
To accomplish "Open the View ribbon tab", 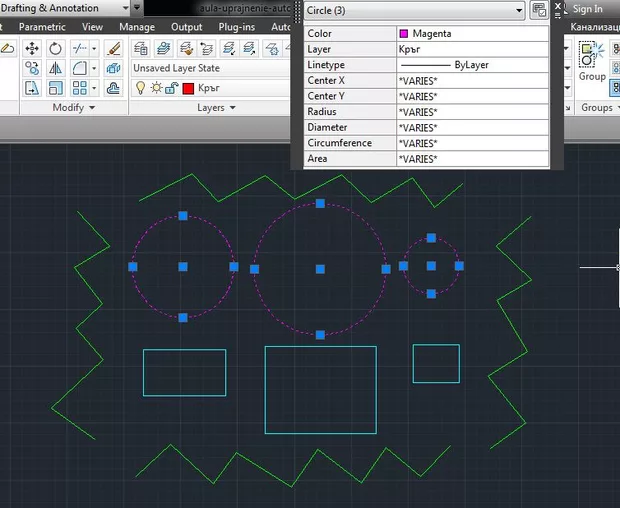I will click(x=92, y=27).
